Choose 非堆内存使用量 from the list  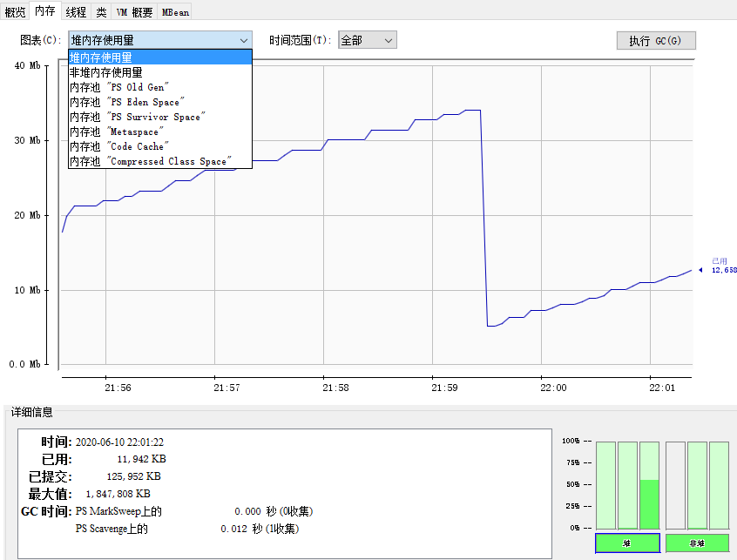click(159, 72)
